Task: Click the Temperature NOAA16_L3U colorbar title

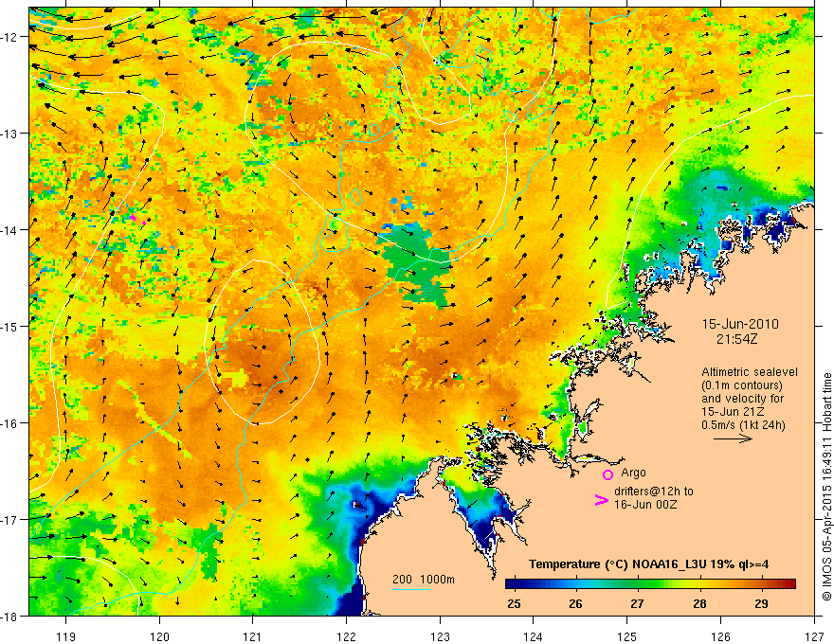Action: 648,564
